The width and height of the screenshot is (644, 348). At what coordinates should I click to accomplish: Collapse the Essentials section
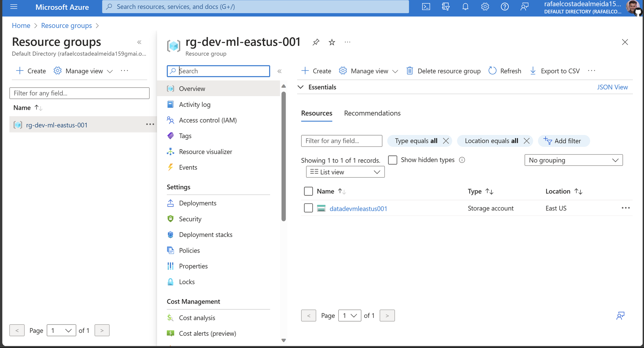click(301, 87)
